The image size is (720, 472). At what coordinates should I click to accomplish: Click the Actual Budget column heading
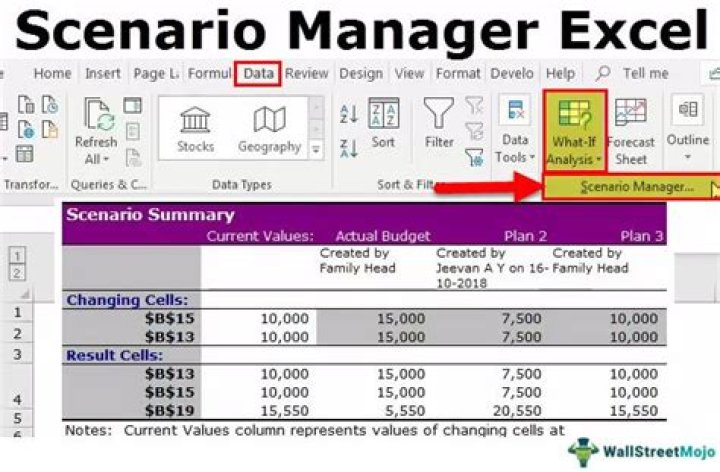(383, 236)
